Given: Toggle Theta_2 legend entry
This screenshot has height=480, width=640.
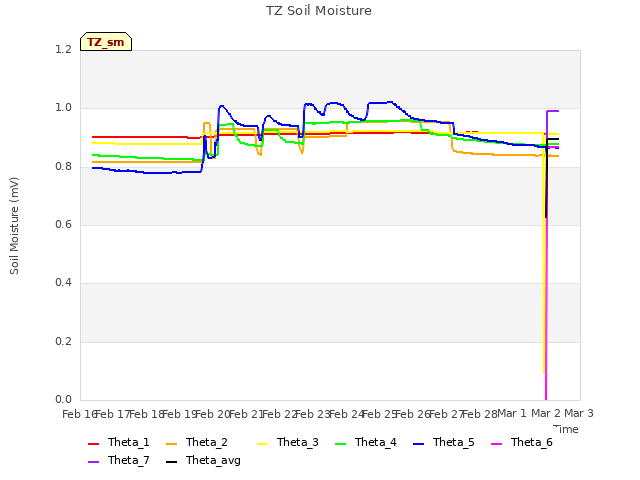Looking at the screenshot, I should 197,442.
